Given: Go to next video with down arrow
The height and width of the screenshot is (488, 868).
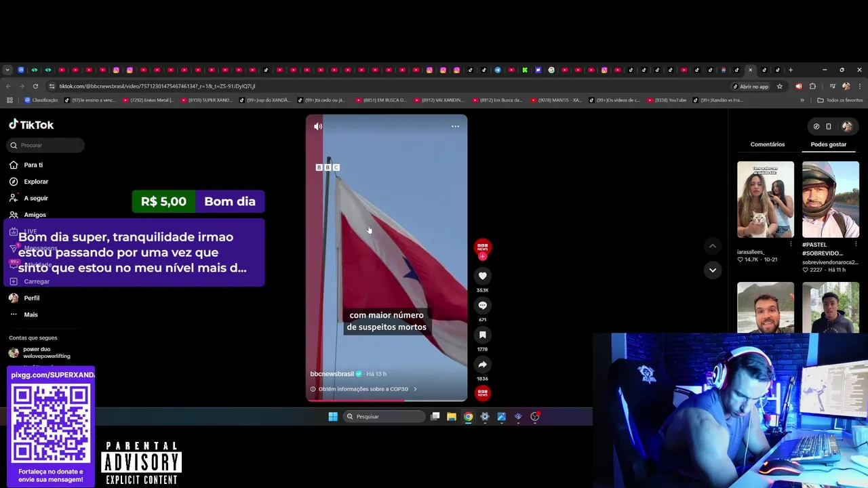Looking at the screenshot, I should click(712, 270).
